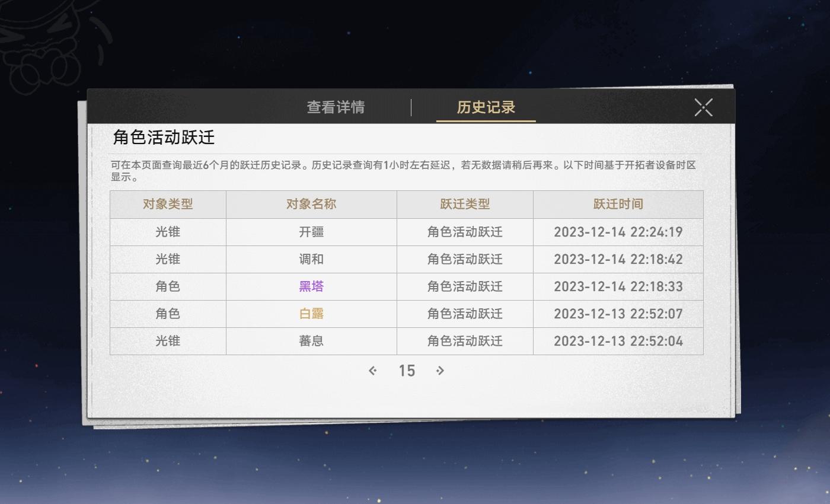Click the 跃迁时间 column header
830x504 pixels.
click(x=618, y=204)
